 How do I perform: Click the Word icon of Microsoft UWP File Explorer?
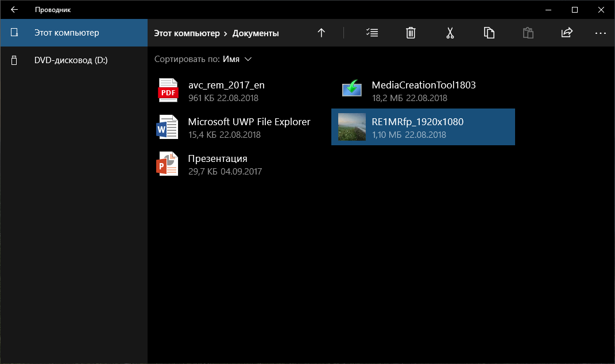coord(168,127)
